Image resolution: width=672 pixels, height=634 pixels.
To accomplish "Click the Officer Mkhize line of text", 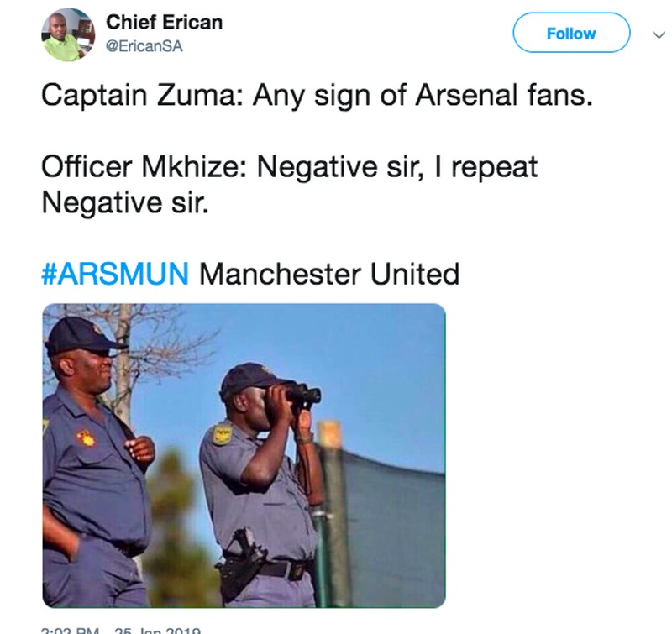I will click(x=290, y=167).
